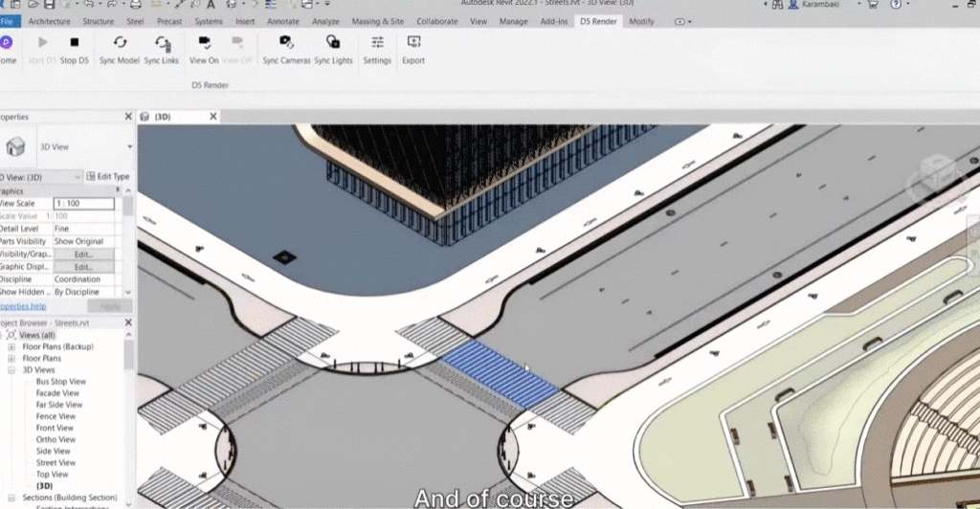Screen dimensions: 980x509
Task: Click the Sync Cameras icon
Action: click(x=286, y=42)
